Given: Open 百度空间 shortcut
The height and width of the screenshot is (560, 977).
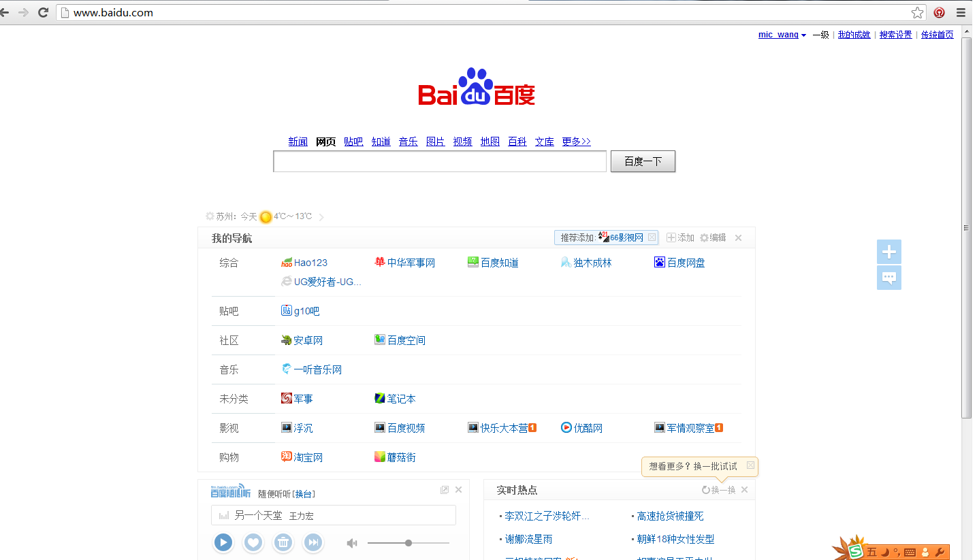Looking at the screenshot, I should click(400, 340).
